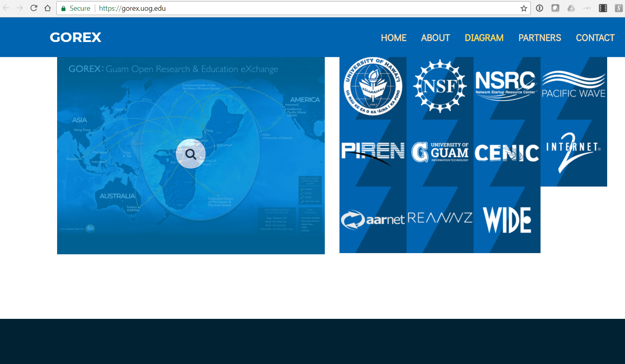Screen dimensions: 625x364
Task: Open the University of Hawaii partner logo
Action: point(373,86)
